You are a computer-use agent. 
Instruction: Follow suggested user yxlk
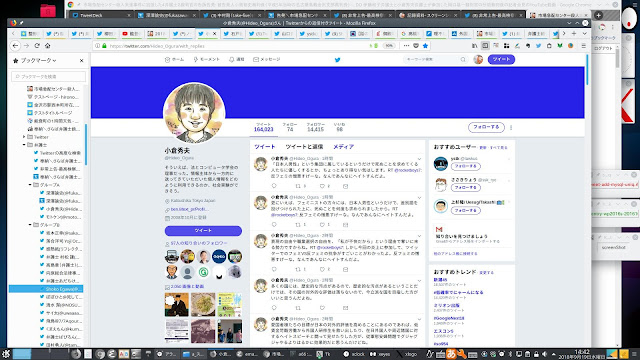coord(466,167)
